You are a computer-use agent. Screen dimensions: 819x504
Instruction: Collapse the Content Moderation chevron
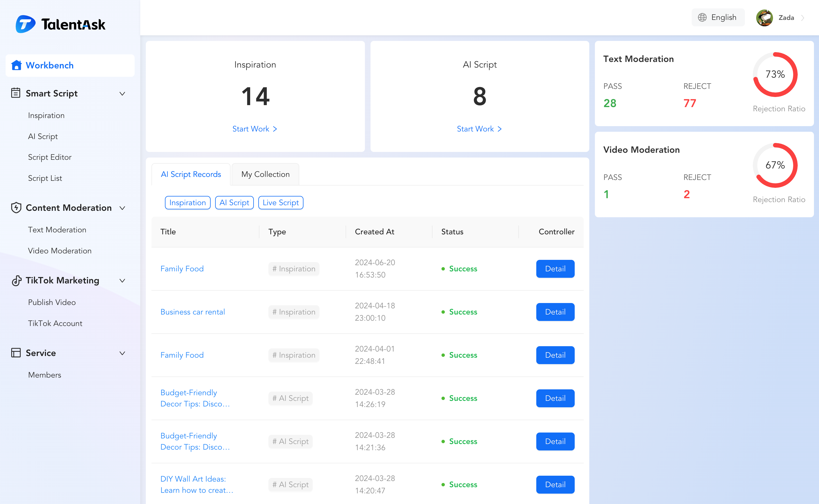[x=122, y=208]
